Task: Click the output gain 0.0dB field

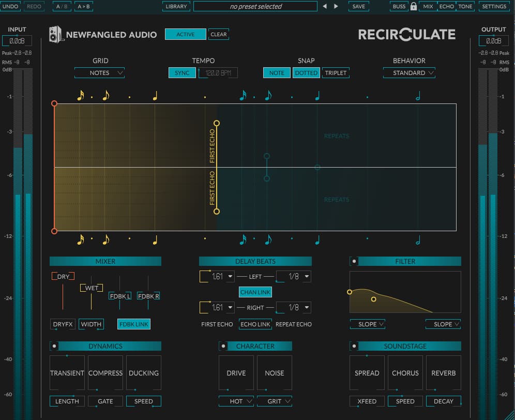Action: (493, 41)
